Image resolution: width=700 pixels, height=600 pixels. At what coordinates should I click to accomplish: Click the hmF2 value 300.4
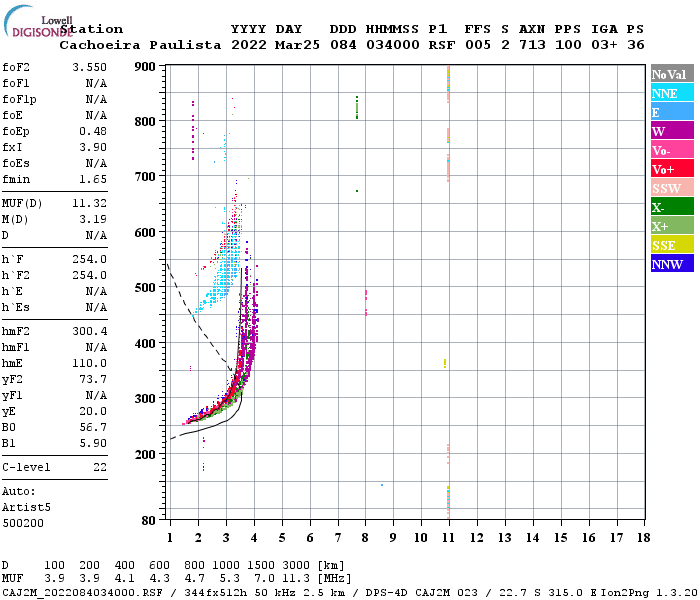click(x=90, y=331)
